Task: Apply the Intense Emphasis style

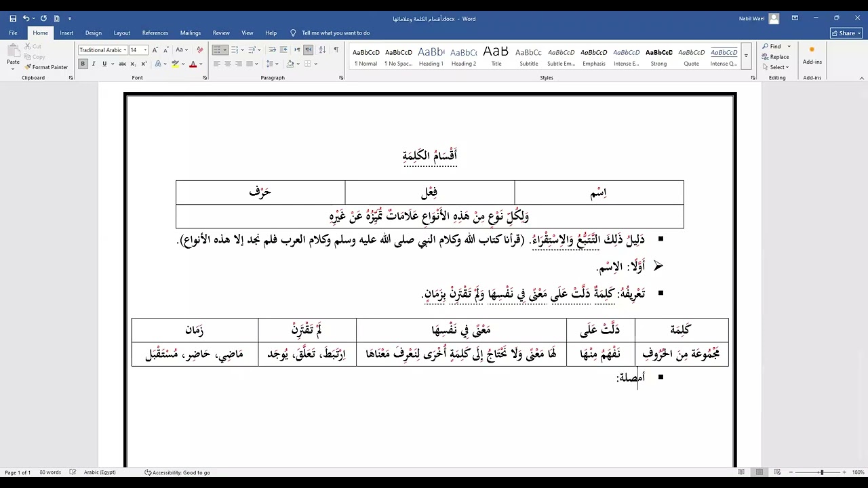Action: click(x=626, y=56)
